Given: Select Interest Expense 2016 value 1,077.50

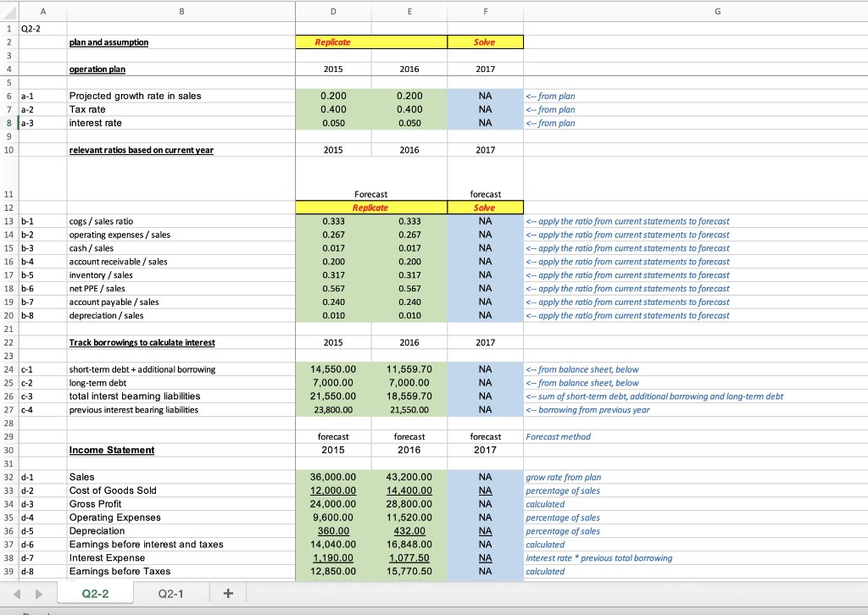Looking at the screenshot, I should tap(409, 558).
